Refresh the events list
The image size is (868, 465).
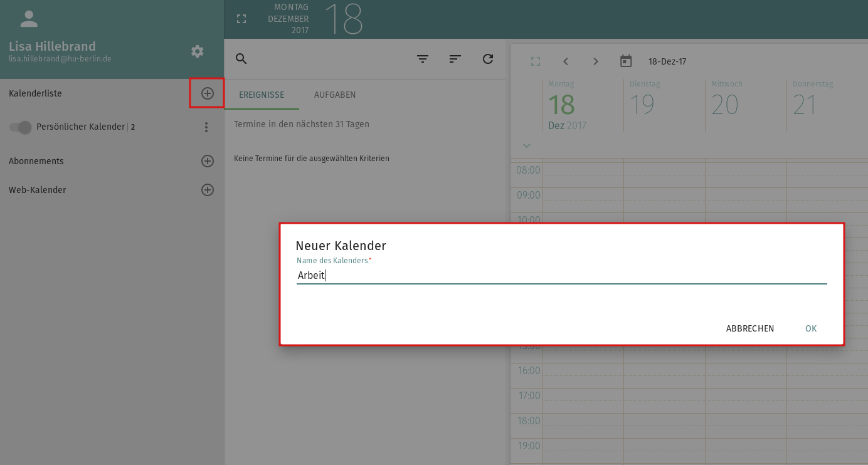(x=488, y=59)
